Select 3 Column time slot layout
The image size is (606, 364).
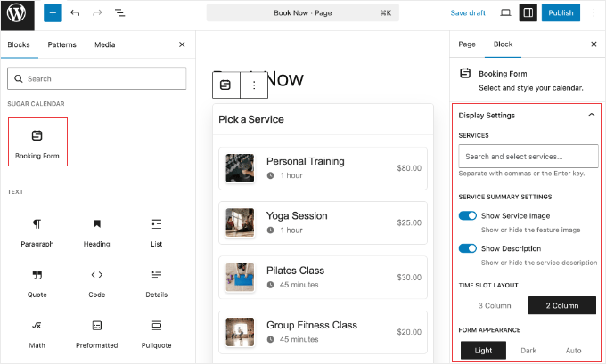point(494,305)
